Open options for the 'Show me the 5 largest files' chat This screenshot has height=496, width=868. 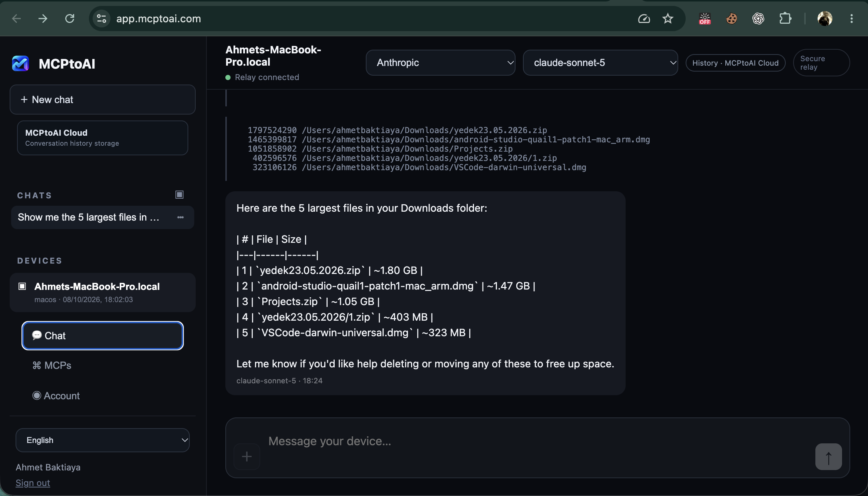pos(180,217)
